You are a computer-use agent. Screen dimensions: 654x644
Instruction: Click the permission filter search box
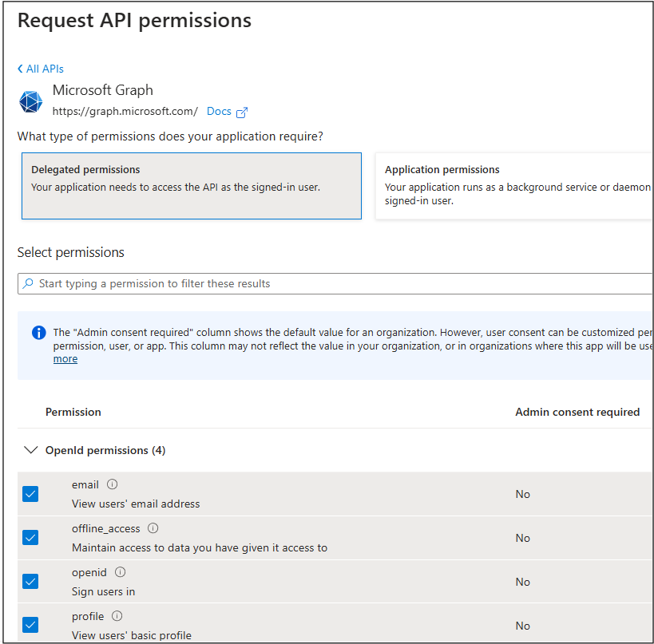click(335, 283)
